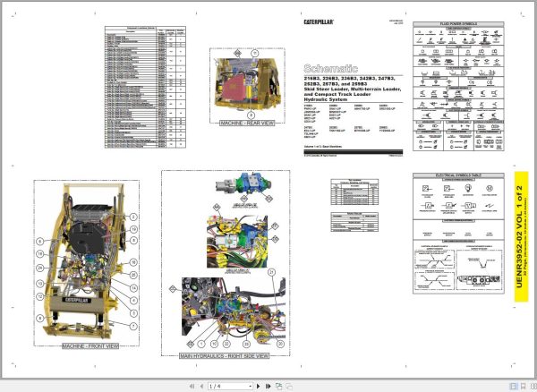The image size is (537, 392).
Task: Click the large Schematic title
Action: 331,69
